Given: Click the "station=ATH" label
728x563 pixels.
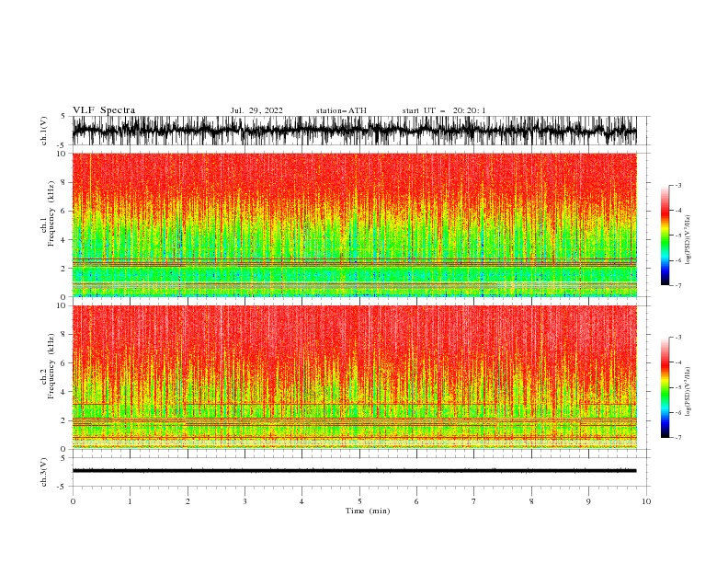Looking at the screenshot, I should click(x=341, y=110).
